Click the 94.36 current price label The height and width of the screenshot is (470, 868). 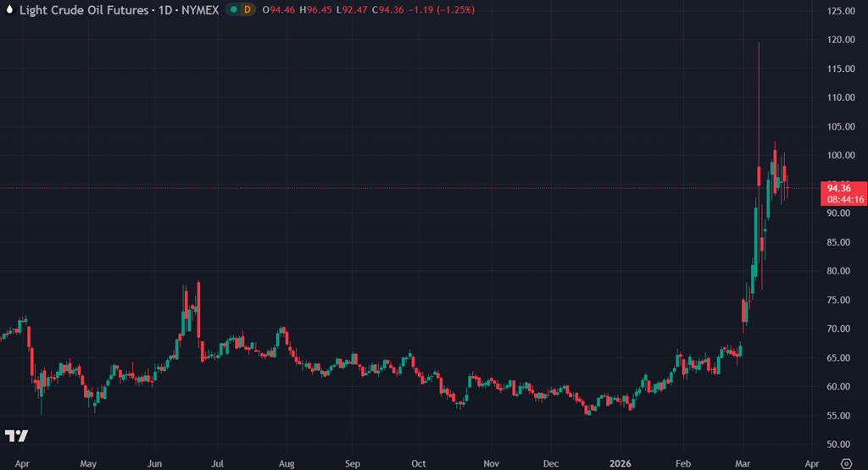click(838, 188)
